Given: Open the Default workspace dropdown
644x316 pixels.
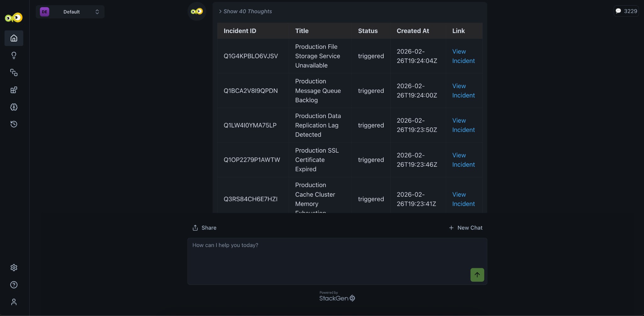Looking at the screenshot, I should pos(70,12).
